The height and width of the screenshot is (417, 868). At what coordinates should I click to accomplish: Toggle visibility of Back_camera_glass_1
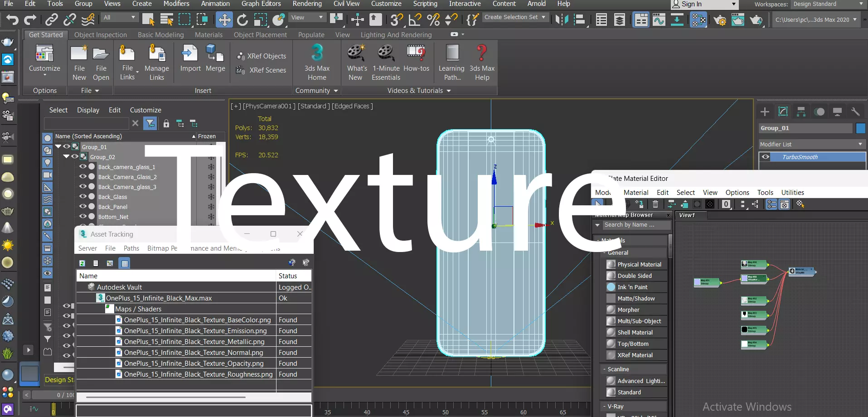point(83,166)
